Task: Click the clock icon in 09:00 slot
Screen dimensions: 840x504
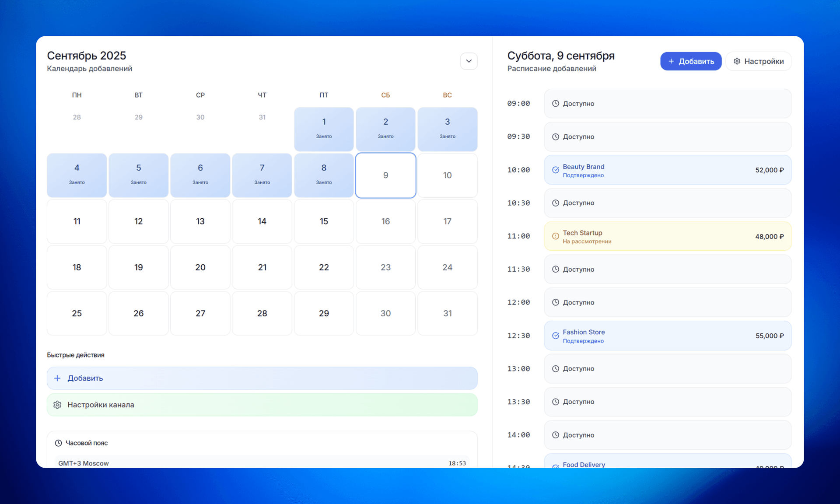Action: point(555,104)
